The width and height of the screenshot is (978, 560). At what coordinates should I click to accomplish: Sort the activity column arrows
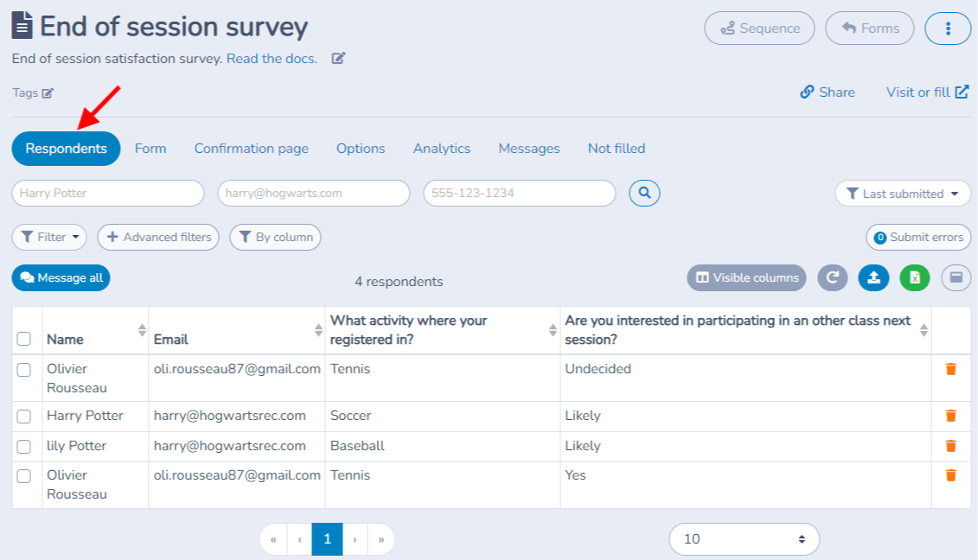tap(553, 330)
